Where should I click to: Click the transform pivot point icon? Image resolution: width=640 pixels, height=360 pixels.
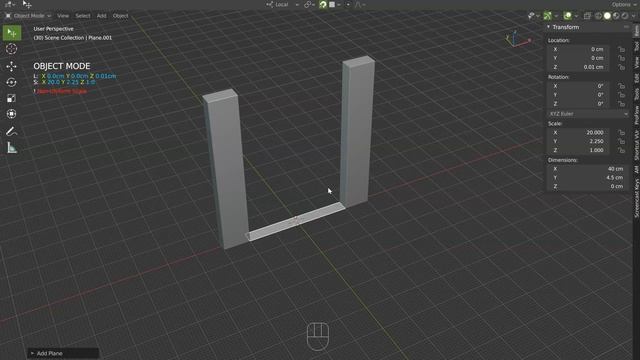click(308, 4)
